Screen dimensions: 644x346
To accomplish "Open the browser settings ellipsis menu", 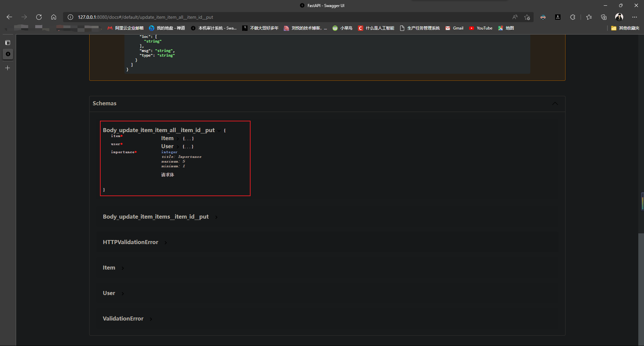I will tap(635, 17).
